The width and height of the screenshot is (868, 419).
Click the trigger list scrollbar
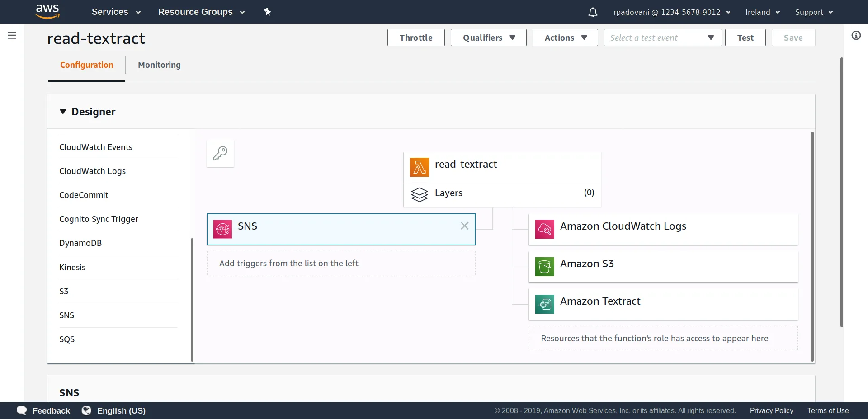[x=192, y=299]
